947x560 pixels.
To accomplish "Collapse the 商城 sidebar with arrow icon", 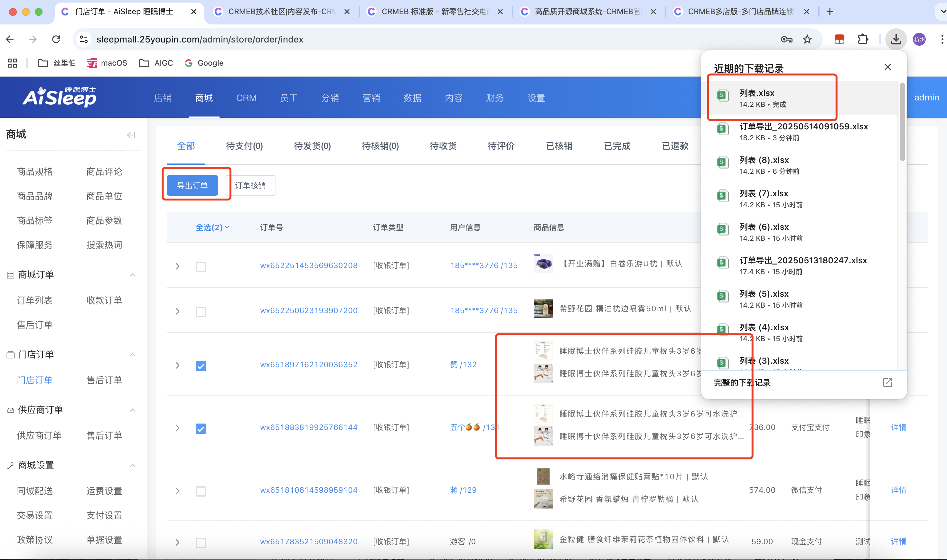I will (x=131, y=135).
